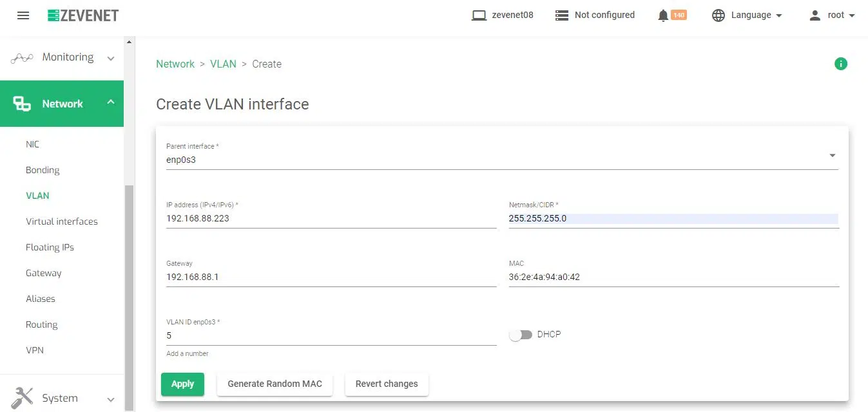Click the green info help icon
The height and width of the screenshot is (412, 868).
840,64
